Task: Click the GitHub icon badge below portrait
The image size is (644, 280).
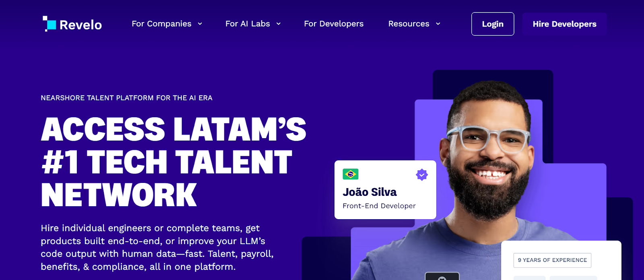Action: [x=442, y=276]
